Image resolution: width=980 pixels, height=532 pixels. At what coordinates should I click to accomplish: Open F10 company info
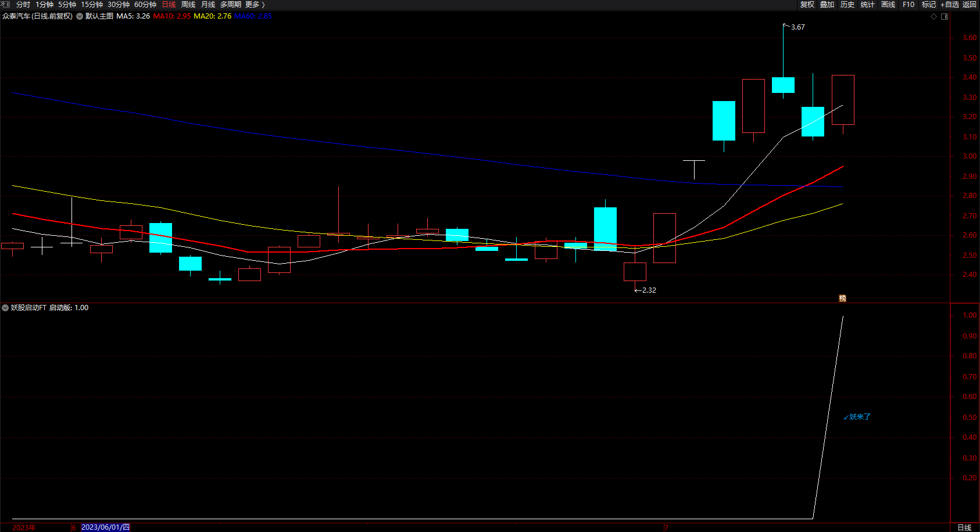coord(909,5)
